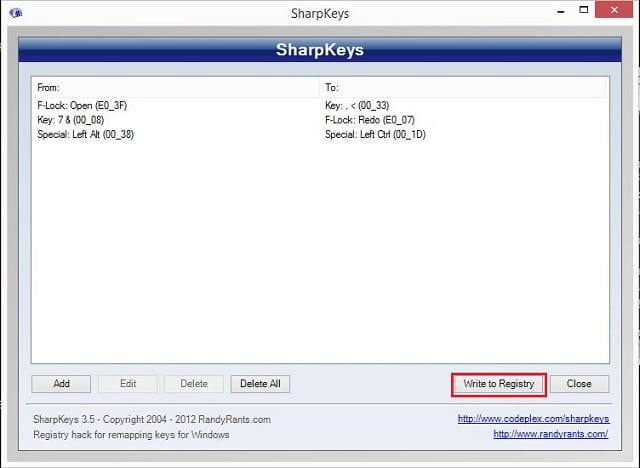Select row Special: Left Alt (00_38)
640x468 pixels.
pyautogui.click(x=320, y=134)
